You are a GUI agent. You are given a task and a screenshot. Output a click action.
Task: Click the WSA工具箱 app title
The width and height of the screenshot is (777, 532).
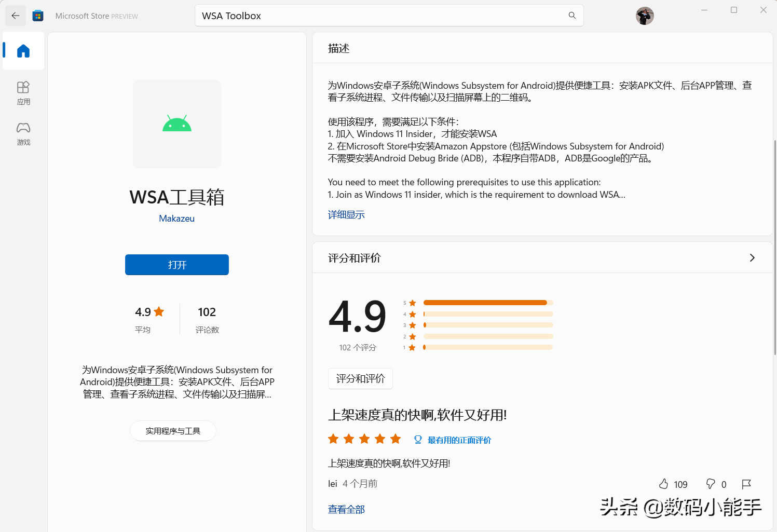pos(177,197)
